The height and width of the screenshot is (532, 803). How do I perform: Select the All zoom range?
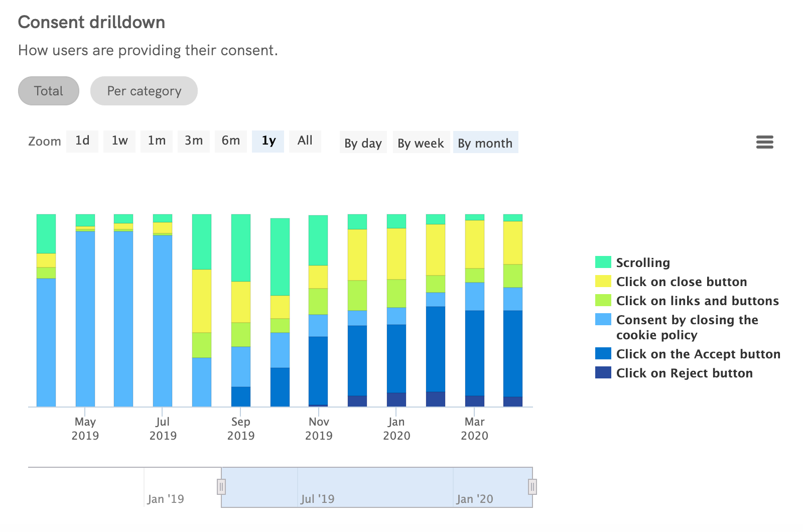tap(305, 141)
